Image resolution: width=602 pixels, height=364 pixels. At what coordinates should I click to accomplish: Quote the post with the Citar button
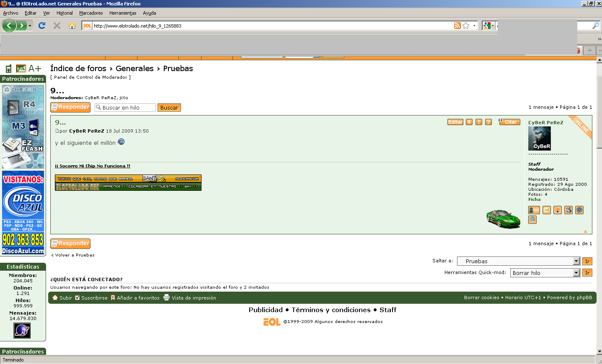[x=509, y=122]
